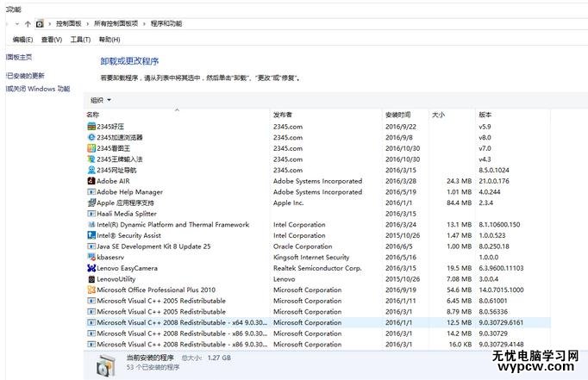Image resolution: width=588 pixels, height=380 pixels.
Task: Open the recent locations dropdown arrow
Action: click(x=17, y=24)
